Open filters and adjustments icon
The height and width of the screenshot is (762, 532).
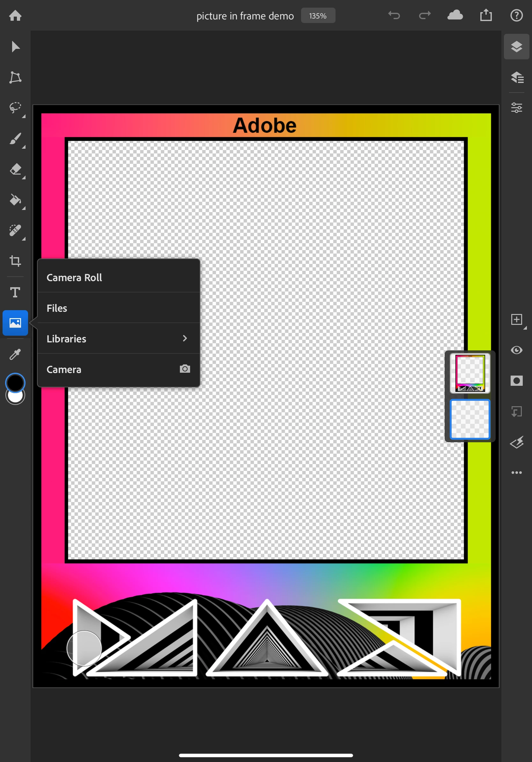click(x=516, y=442)
